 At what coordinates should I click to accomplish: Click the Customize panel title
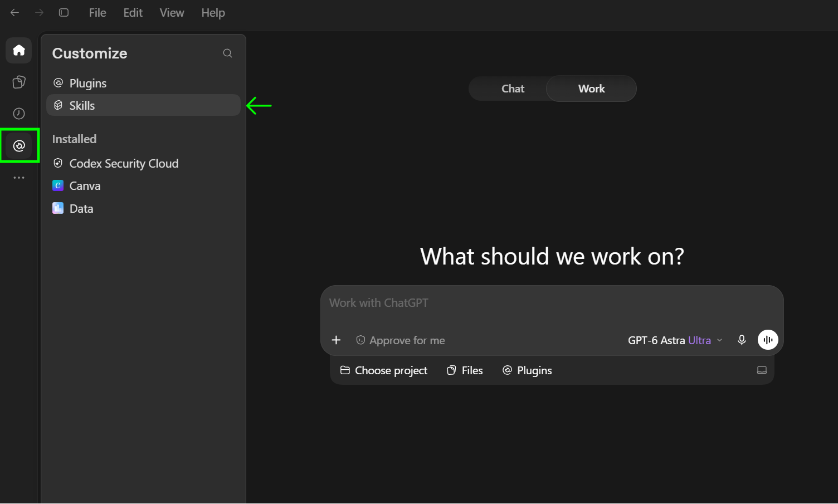[x=90, y=53]
